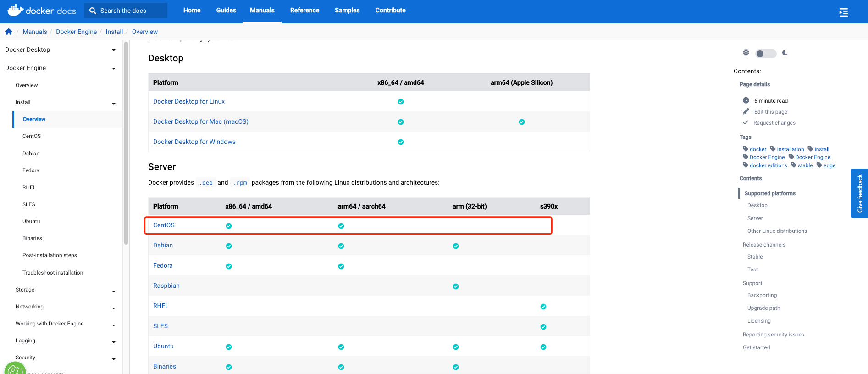Jump to Other Linux distributions in contents

point(777,231)
